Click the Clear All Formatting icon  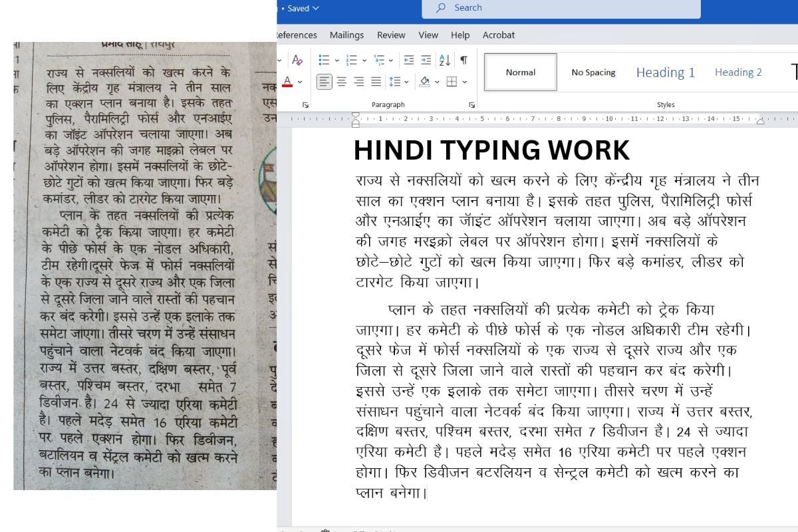pos(297,60)
